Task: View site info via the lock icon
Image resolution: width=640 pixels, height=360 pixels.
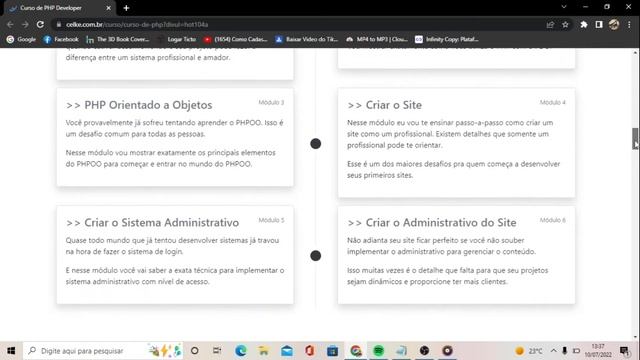Action: 59,24
